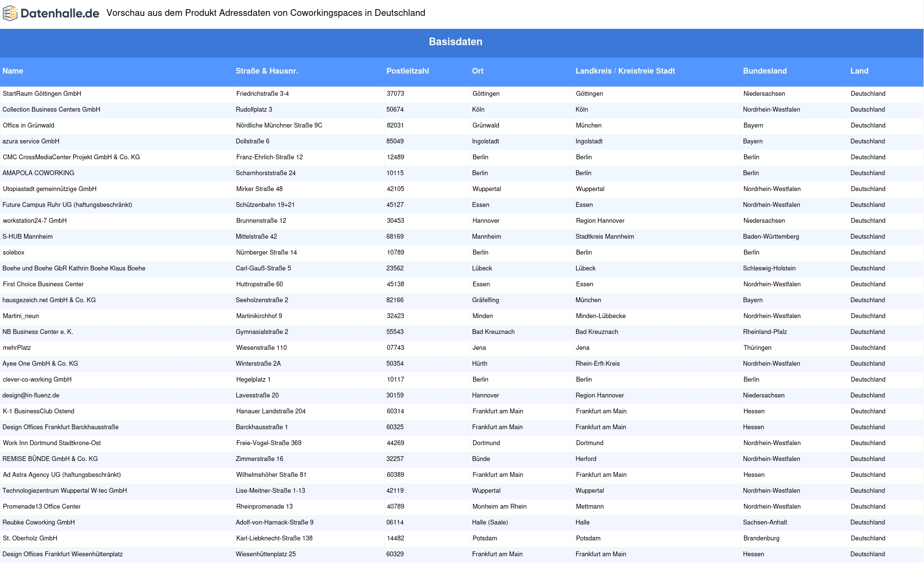Screen dimensions: 924x563
Task: Click Ad Astra Agency UG name
Action: tap(62, 475)
